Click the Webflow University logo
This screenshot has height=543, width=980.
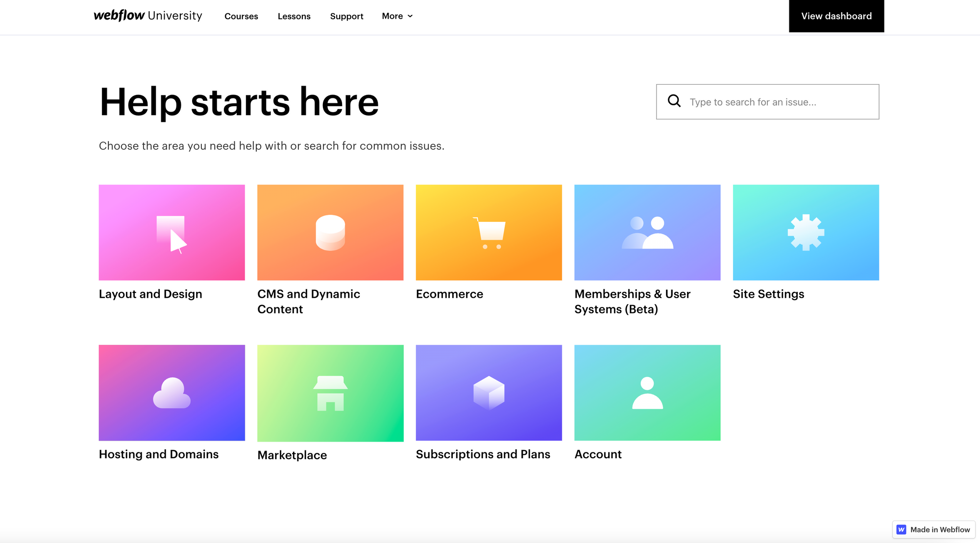tap(147, 16)
